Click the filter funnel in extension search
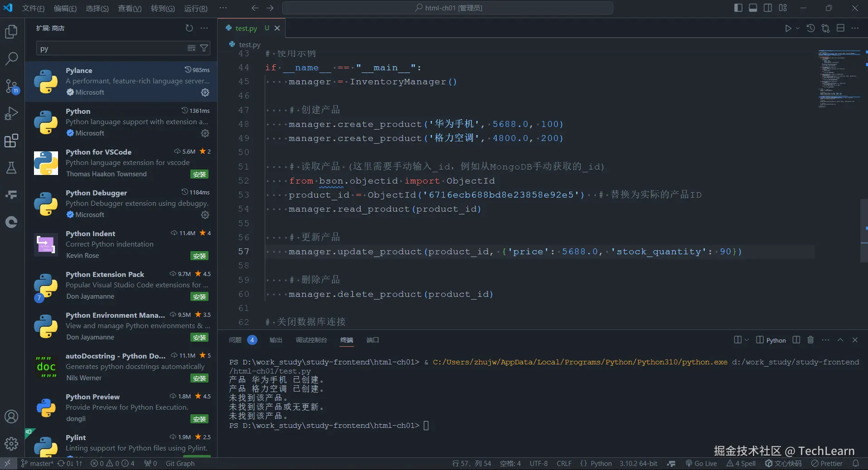The image size is (868, 470). pyautogui.click(x=204, y=48)
